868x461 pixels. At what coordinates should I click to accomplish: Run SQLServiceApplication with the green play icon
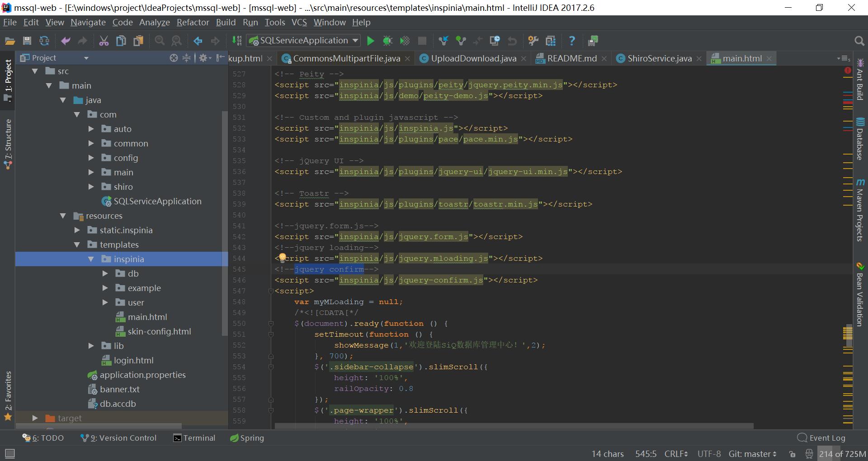pyautogui.click(x=371, y=41)
